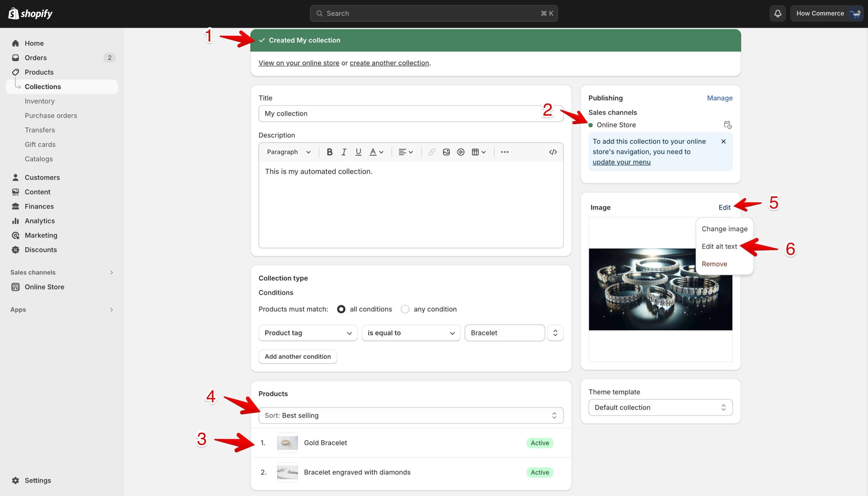This screenshot has width=868, height=496.
Task: Click Edit in the Image card
Action: pyautogui.click(x=724, y=207)
